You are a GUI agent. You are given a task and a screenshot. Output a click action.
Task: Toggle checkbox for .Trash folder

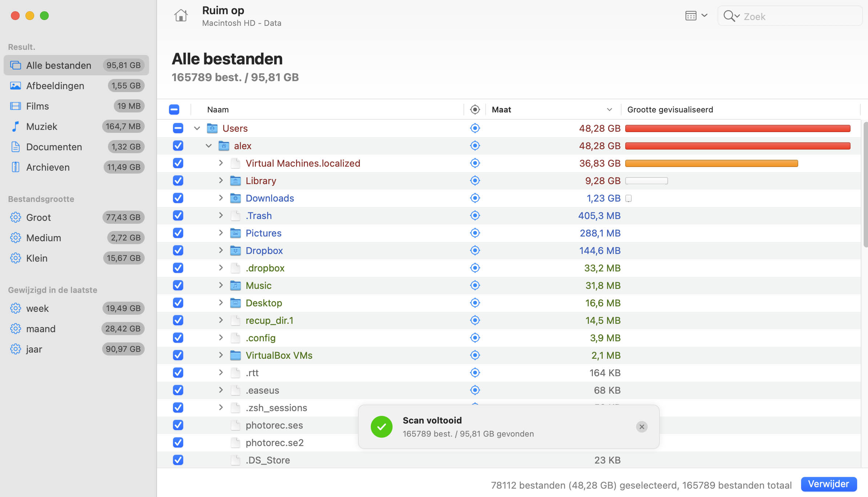[178, 215]
